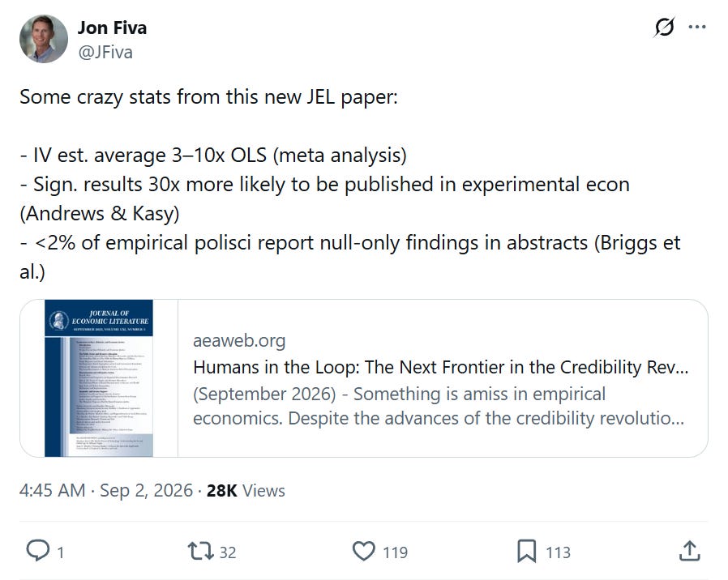
Task: Open Jon Fiva's profile picture
Action: (x=44, y=39)
